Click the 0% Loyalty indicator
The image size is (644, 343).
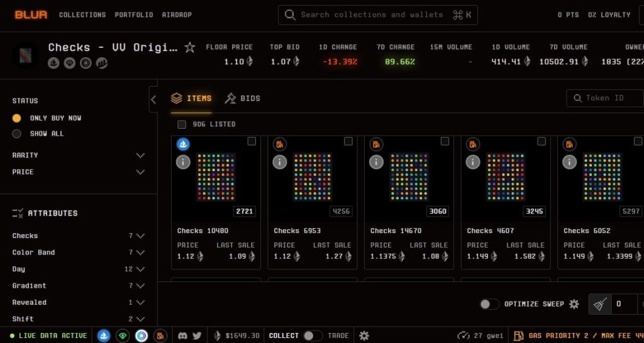tap(609, 15)
